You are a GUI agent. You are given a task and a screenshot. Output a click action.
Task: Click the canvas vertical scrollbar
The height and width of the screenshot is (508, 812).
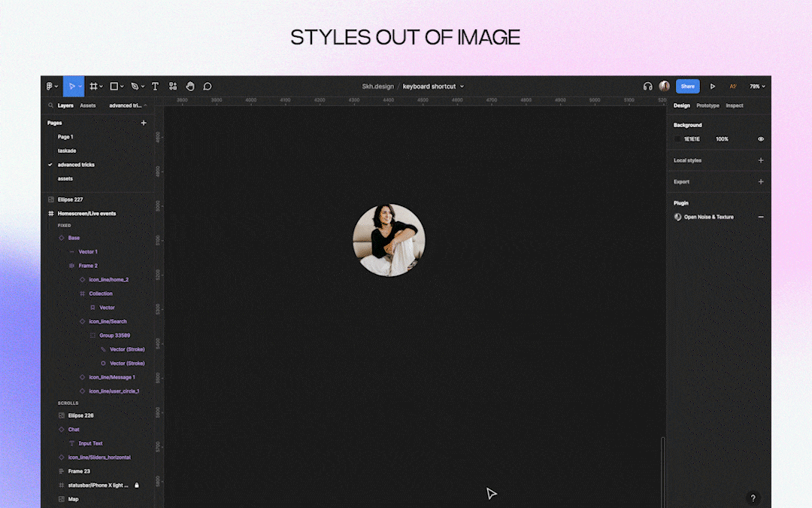click(662, 472)
